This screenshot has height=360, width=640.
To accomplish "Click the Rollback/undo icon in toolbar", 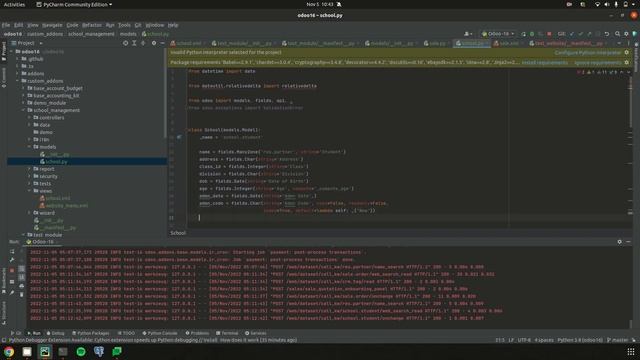I will tap(607, 34).
